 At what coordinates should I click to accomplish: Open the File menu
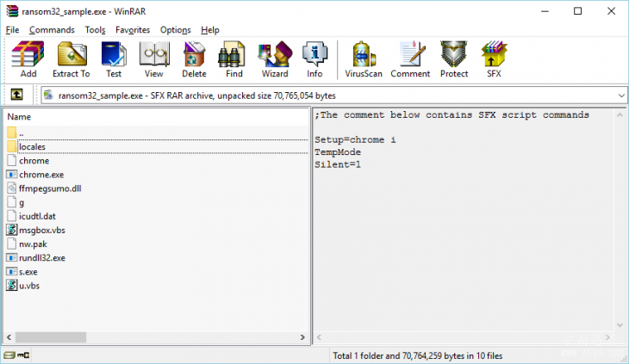tap(12, 30)
